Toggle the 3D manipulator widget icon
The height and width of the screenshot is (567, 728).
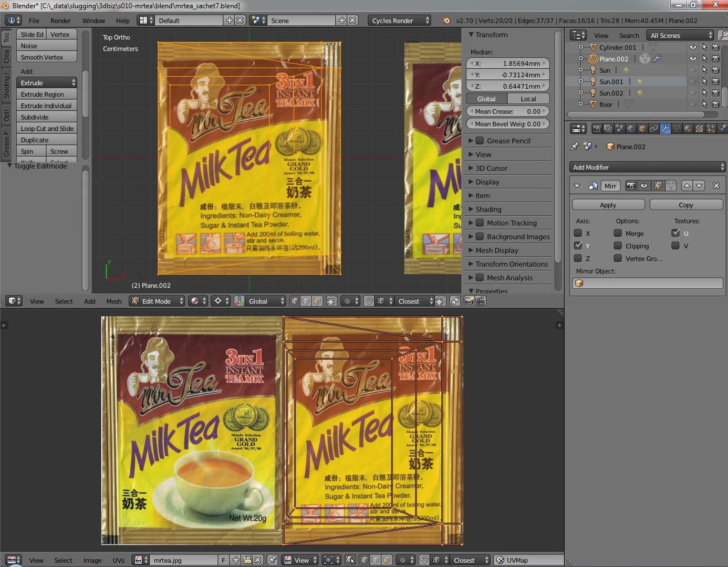(x=240, y=301)
